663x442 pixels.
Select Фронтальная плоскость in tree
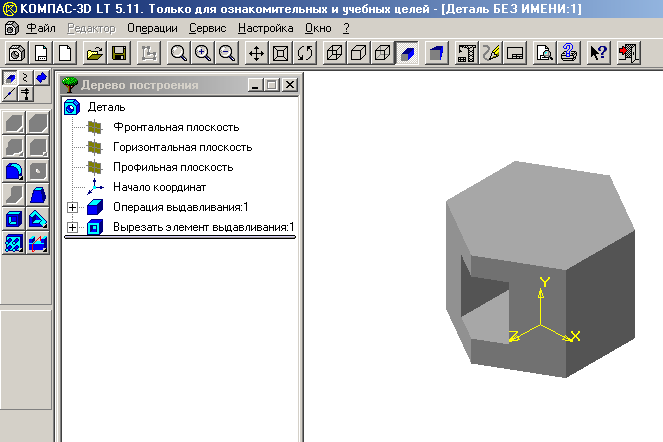coord(176,127)
